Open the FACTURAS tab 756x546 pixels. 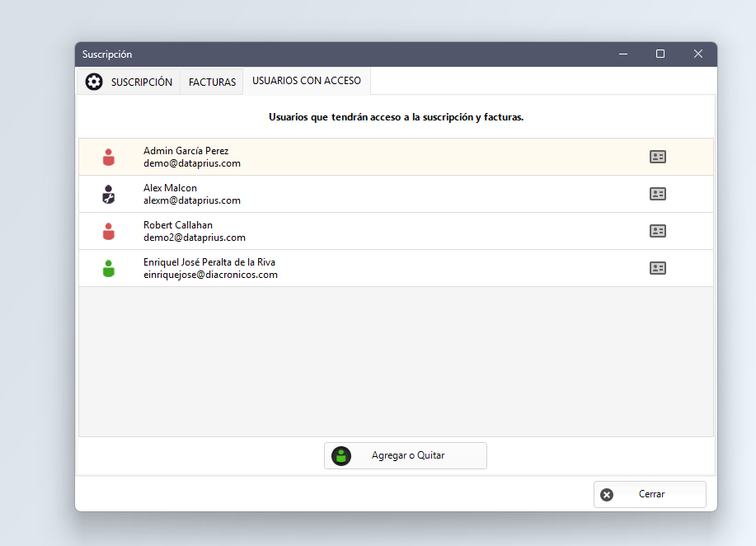pos(212,82)
